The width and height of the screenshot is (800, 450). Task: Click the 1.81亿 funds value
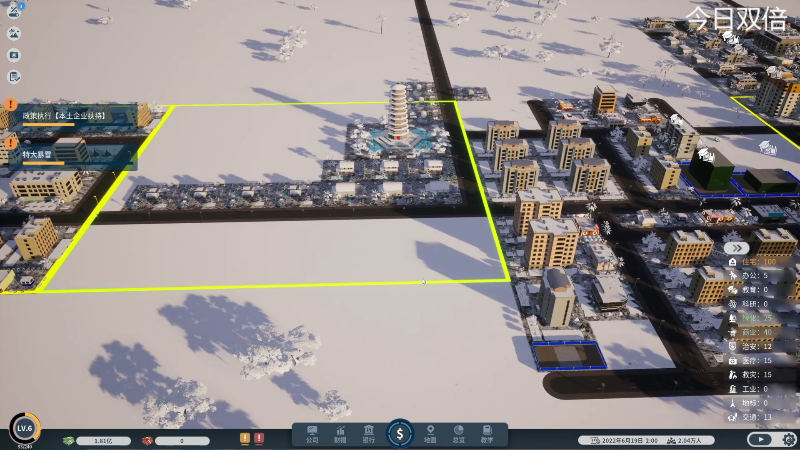tap(104, 440)
